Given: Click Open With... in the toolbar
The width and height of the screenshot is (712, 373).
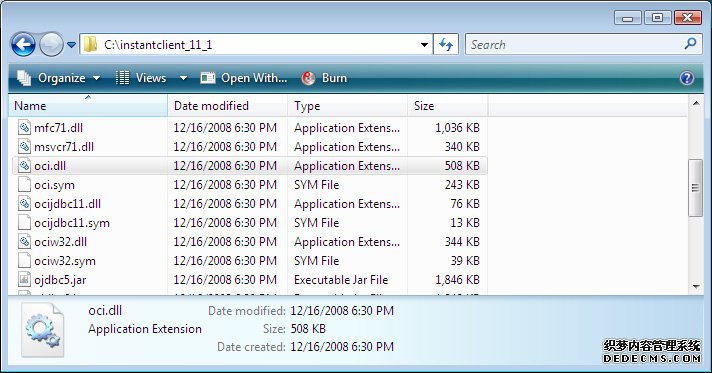Looking at the screenshot, I should pos(244,78).
